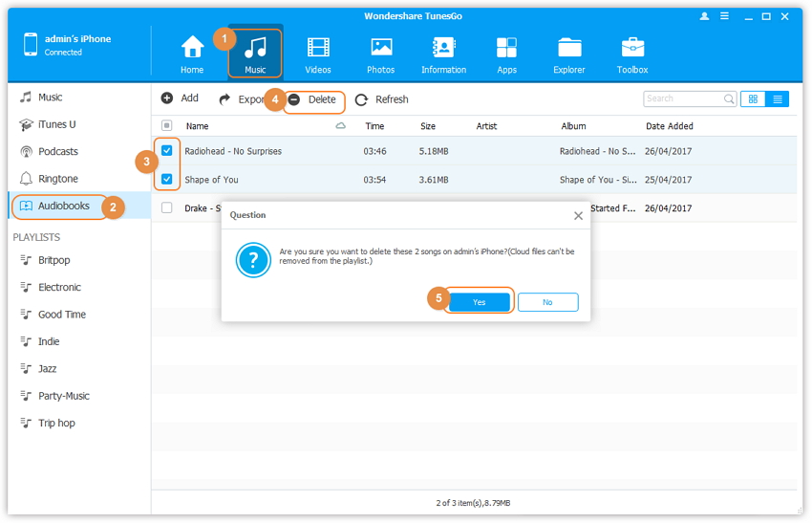Uncheck Shape of You checkbox
The height and width of the screenshot is (523, 812).
coord(167,179)
